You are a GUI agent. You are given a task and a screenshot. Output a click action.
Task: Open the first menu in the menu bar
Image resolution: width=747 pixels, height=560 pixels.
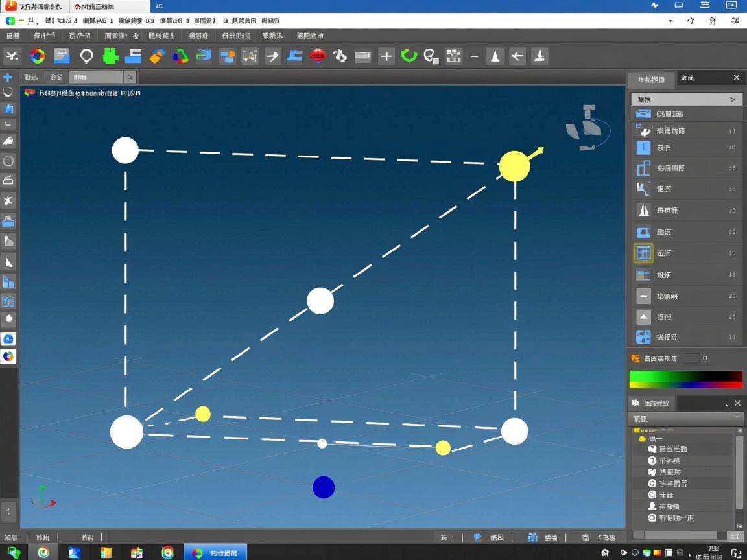[x=13, y=36]
